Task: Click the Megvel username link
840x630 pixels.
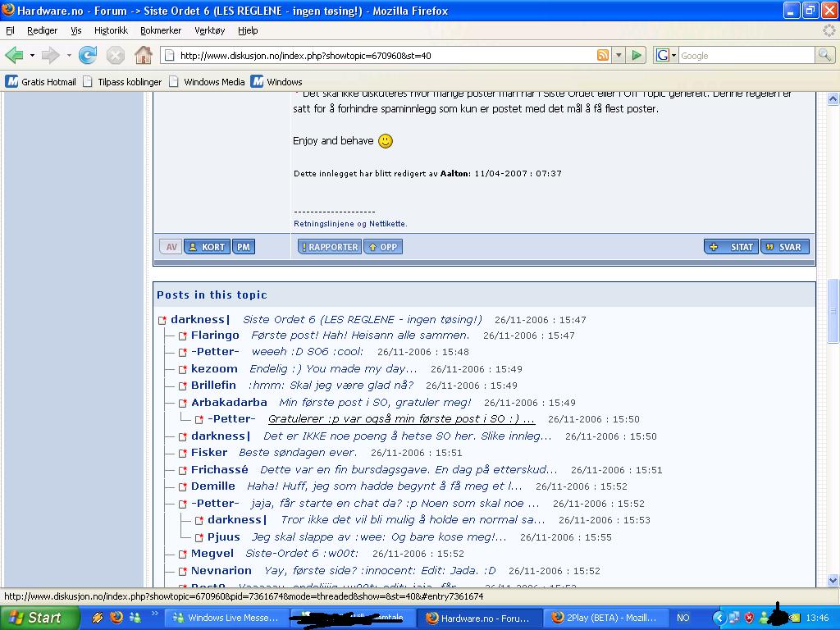Action: tap(212, 554)
